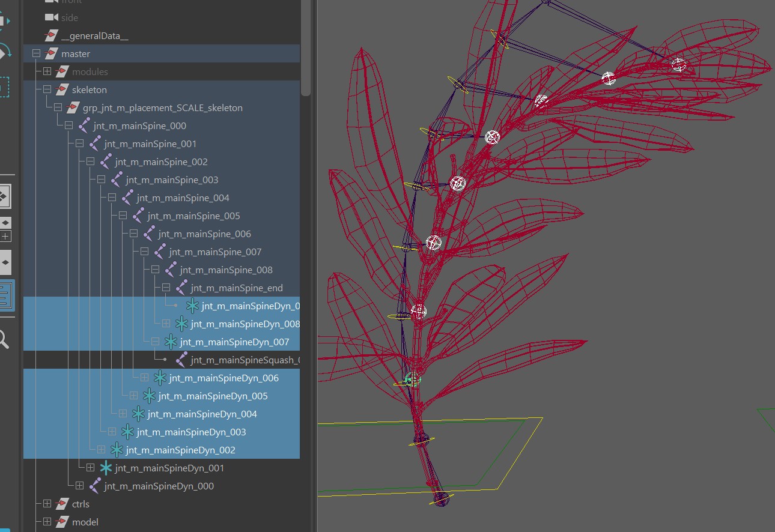This screenshot has height=532, width=775.
Task: Click the outliner vertical scrollbar
Action: click(x=306, y=48)
